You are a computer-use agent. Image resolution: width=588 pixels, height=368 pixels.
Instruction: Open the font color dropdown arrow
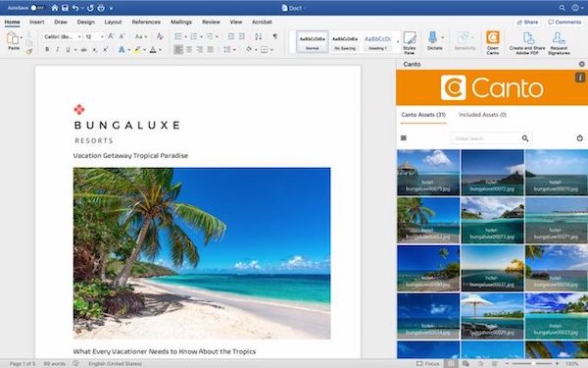[x=160, y=50]
